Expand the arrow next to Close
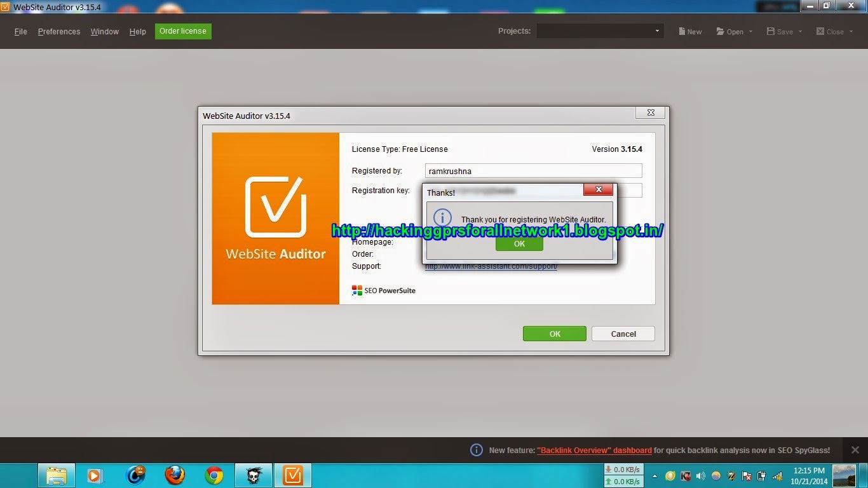The height and width of the screenshot is (488, 868). click(850, 32)
